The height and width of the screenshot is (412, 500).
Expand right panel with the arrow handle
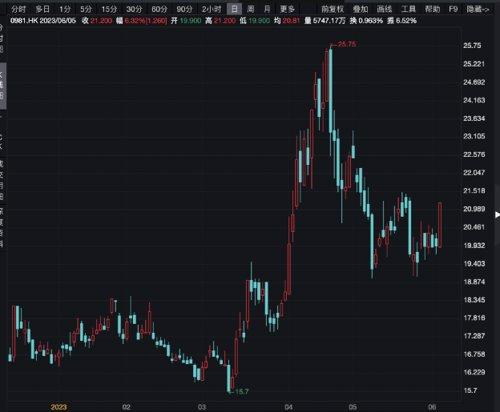pyautogui.click(x=497, y=215)
